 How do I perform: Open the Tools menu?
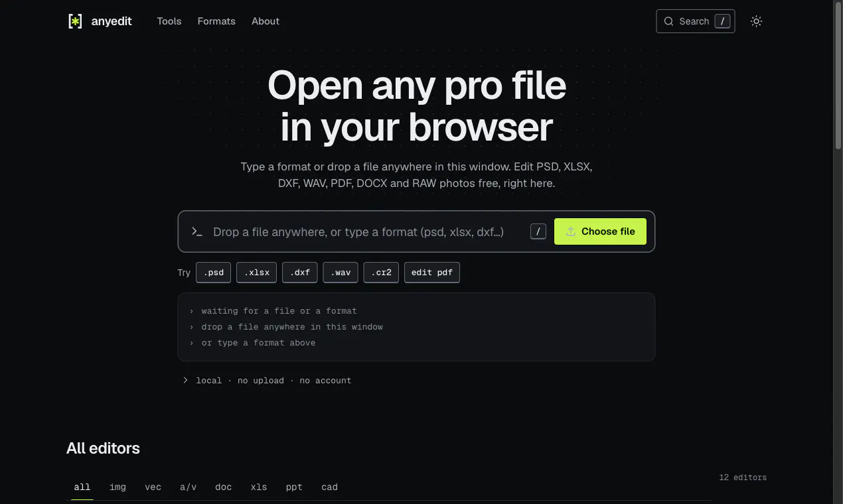click(169, 21)
